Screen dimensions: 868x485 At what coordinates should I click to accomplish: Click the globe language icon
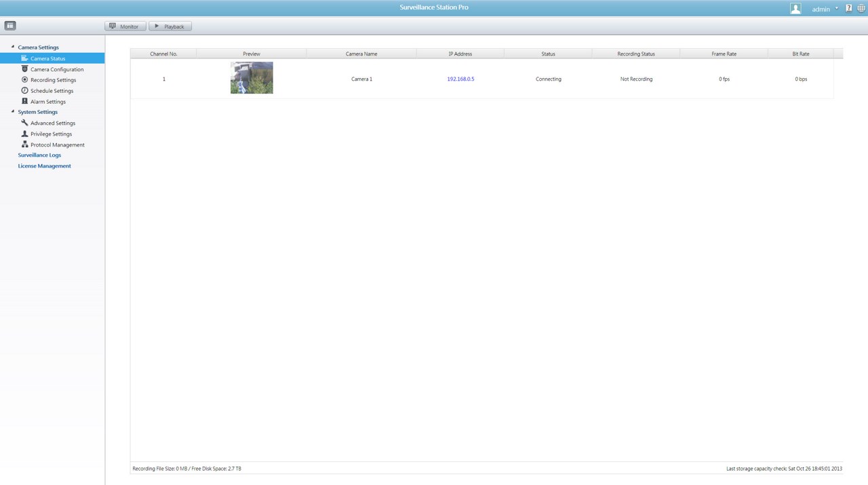click(x=861, y=8)
